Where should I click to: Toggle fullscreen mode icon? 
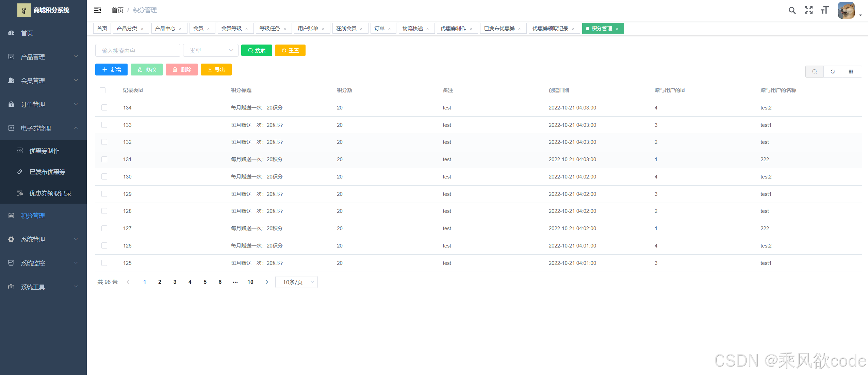(808, 10)
